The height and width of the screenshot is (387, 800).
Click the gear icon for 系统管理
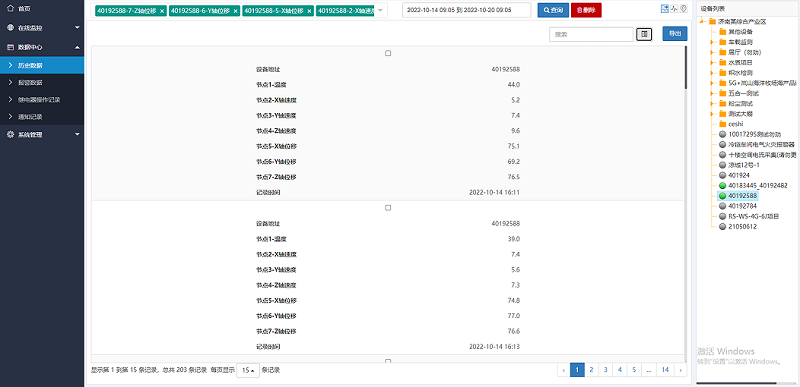tap(10, 135)
